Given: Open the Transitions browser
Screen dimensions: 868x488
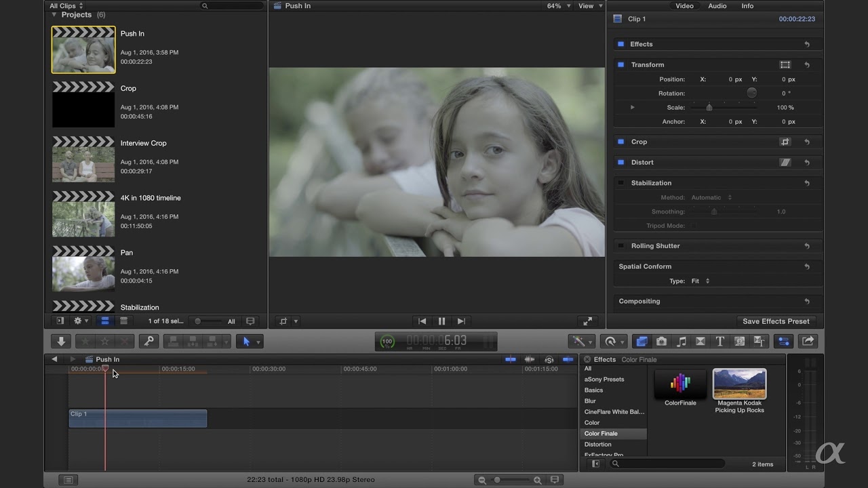Looking at the screenshot, I should (701, 342).
